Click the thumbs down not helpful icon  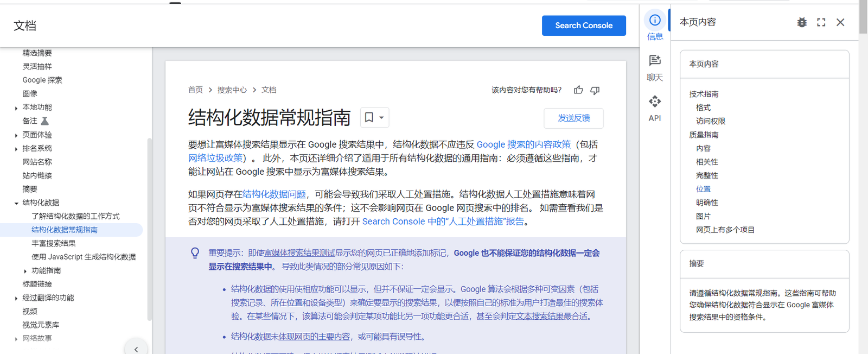pyautogui.click(x=595, y=90)
